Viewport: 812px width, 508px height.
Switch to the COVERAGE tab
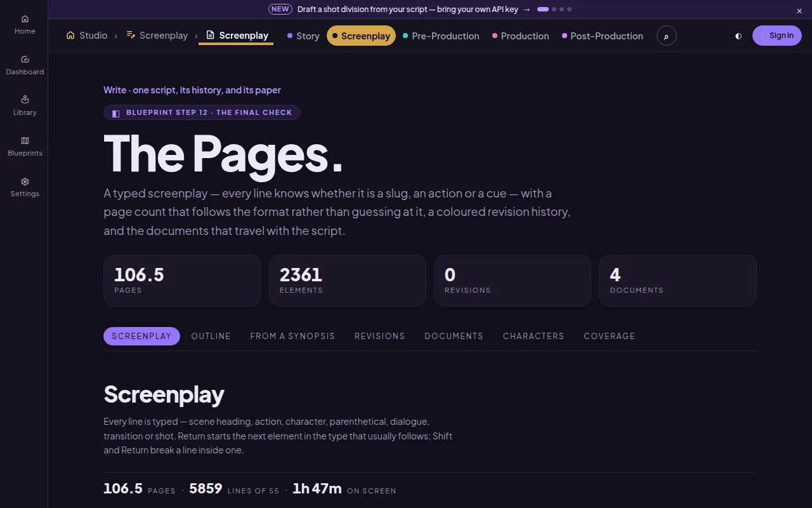pos(609,336)
